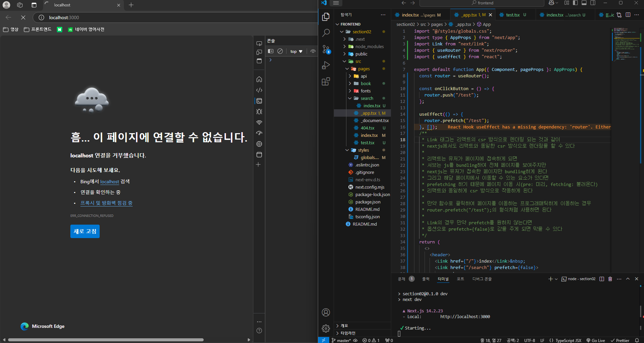Open the 네이버 영어사전 bookmark

point(86,29)
